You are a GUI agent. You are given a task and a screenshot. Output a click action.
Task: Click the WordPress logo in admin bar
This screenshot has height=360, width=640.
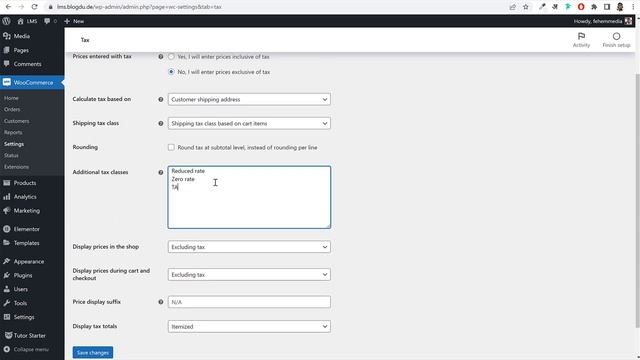pos(7,21)
